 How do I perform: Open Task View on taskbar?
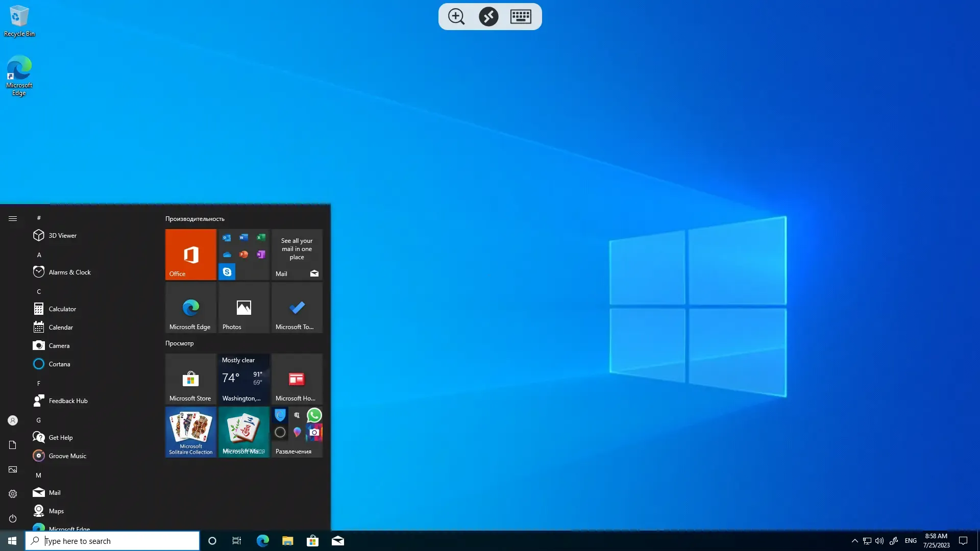click(x=237, y=541)
